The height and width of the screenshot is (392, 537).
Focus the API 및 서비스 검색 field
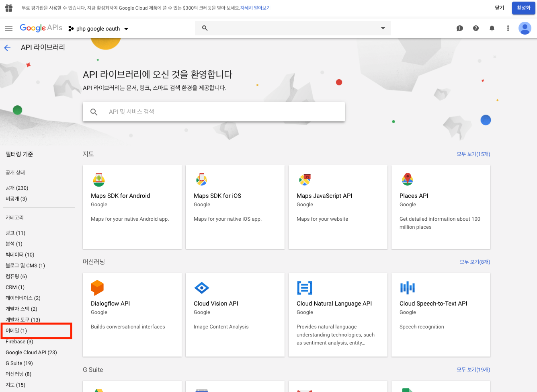214,112
